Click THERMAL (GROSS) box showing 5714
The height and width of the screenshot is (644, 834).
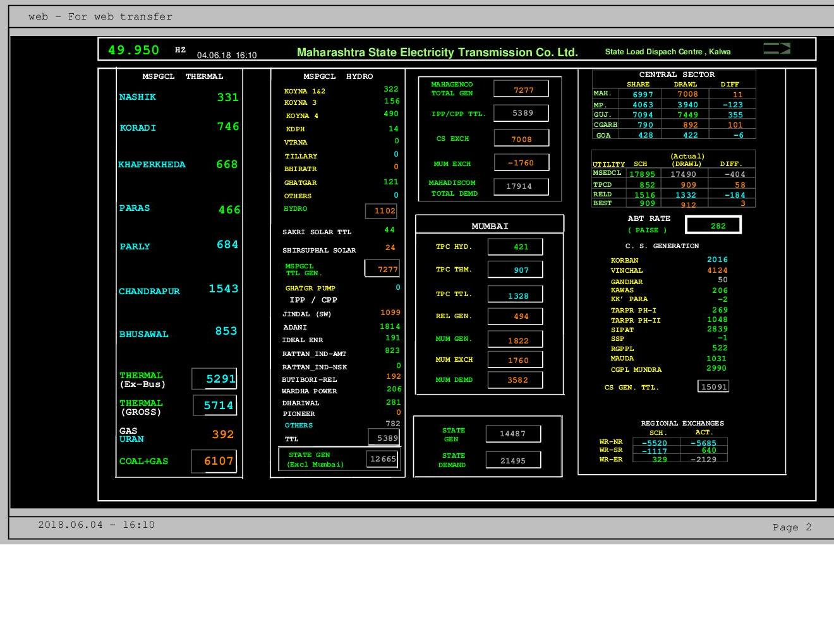[215, 405]
